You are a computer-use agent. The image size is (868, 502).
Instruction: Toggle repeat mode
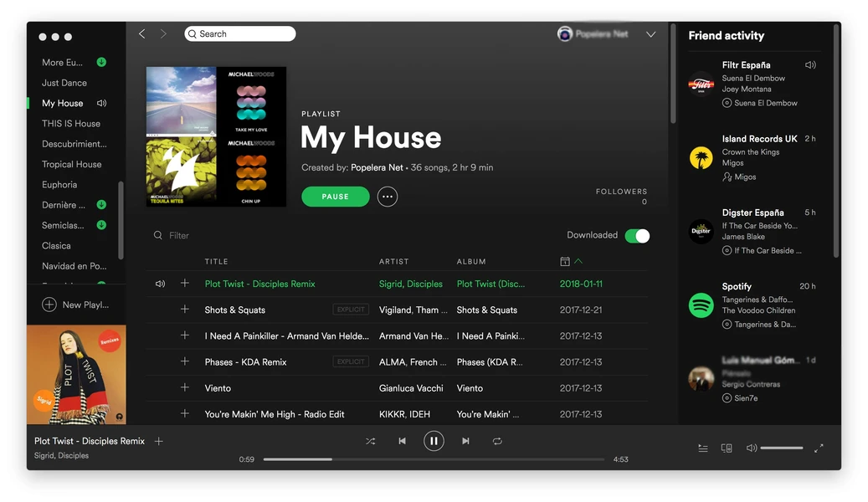click(x=497, y=441)
